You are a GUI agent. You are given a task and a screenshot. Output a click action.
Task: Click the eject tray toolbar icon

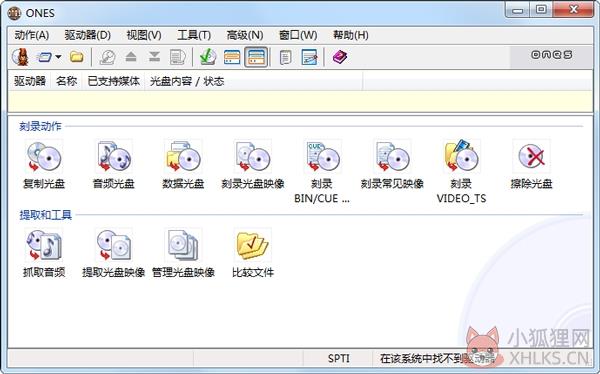(x=131, y=57)
